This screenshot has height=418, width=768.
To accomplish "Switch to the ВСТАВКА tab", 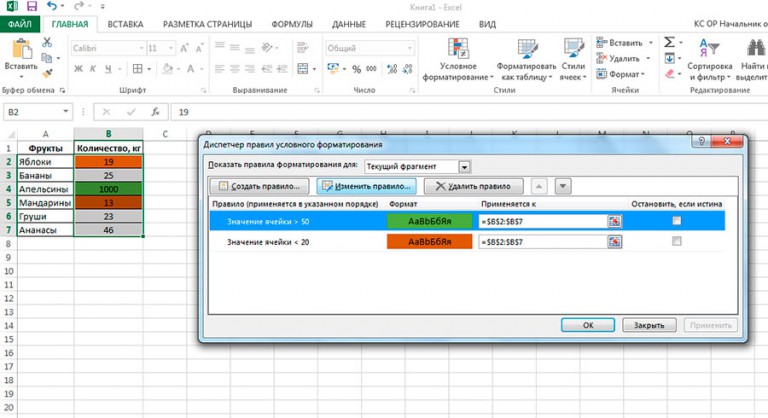I will (x=125, y=24).
